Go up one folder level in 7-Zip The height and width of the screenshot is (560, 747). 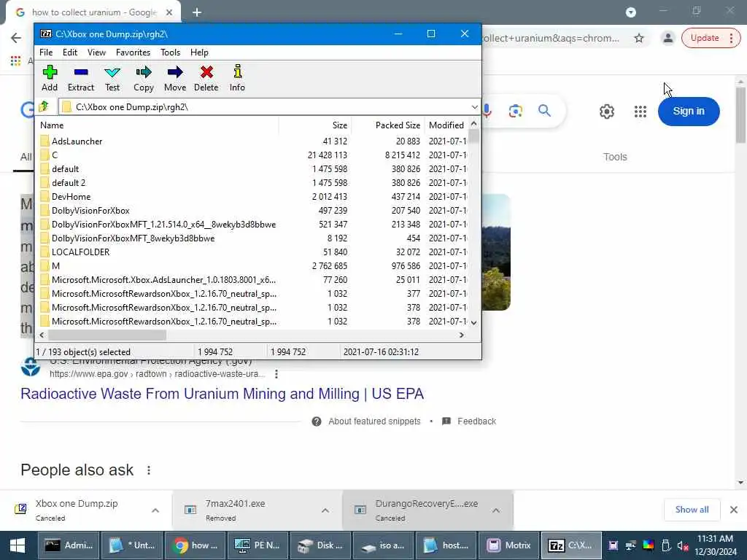click(44, 106)
